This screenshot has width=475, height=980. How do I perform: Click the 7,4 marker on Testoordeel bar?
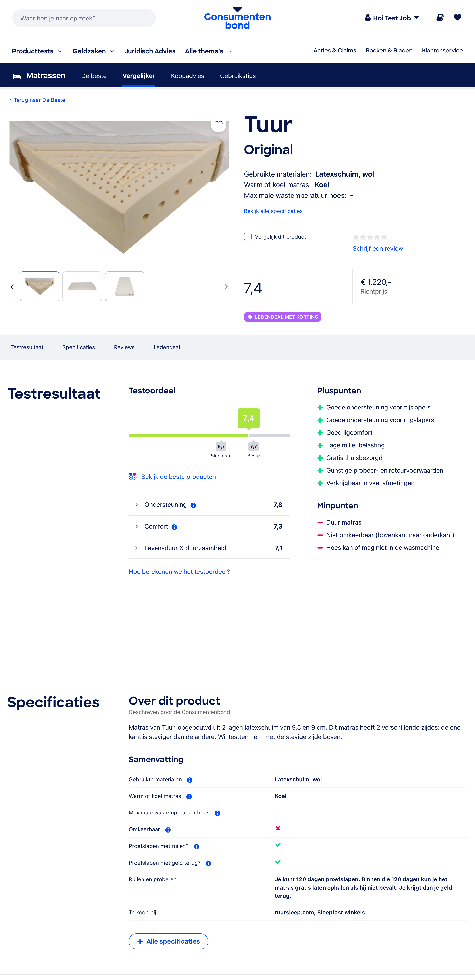[x=249, y=418]
